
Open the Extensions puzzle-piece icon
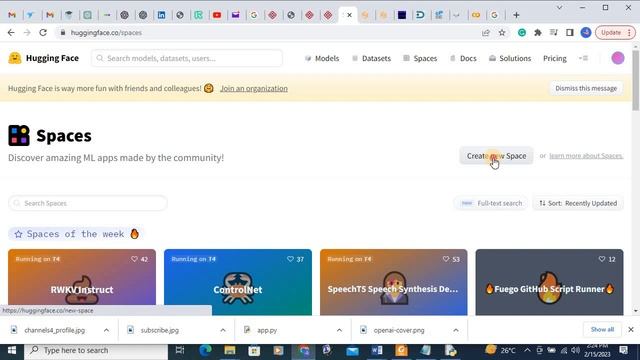[538, 33]
